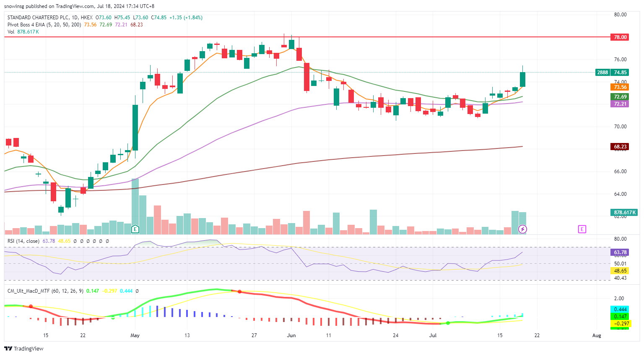The width and height of the screenshot is (644, 356).
Task: Click the Jun label on the time axis
Action: (291, 335)
